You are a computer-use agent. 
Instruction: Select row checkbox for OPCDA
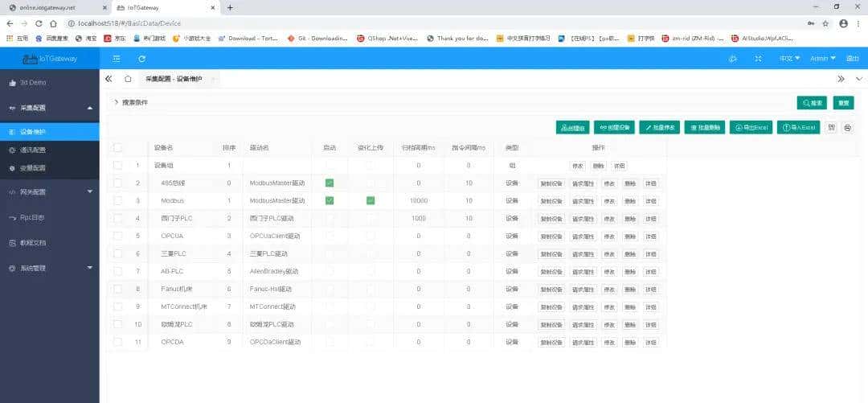click(117, 342)
